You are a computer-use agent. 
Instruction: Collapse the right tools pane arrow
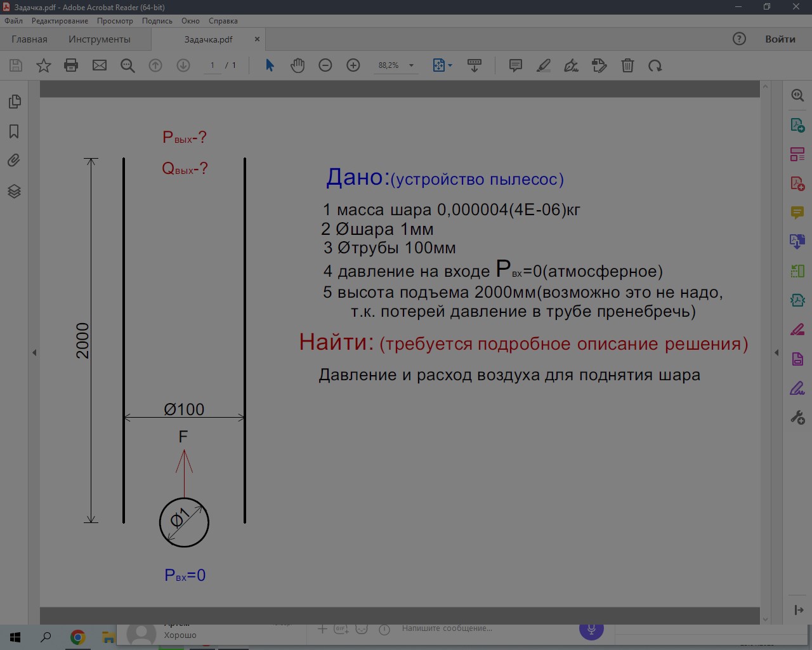[x=776, y=352]
